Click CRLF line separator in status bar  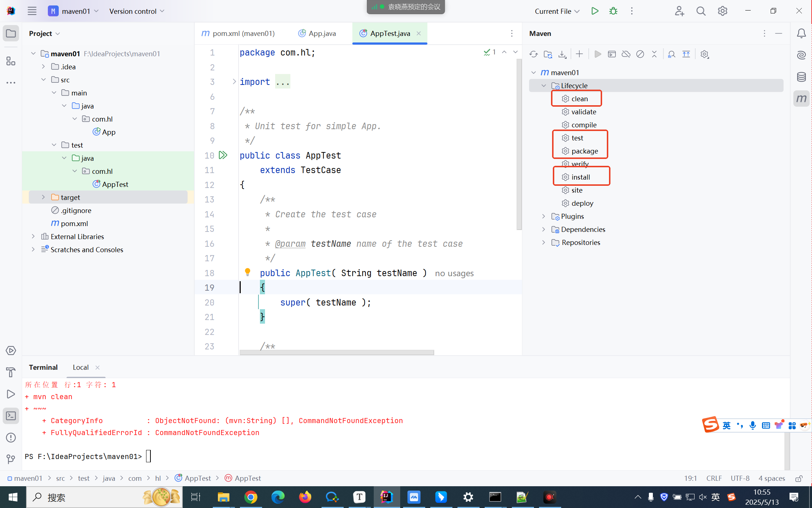click(714, 478)
